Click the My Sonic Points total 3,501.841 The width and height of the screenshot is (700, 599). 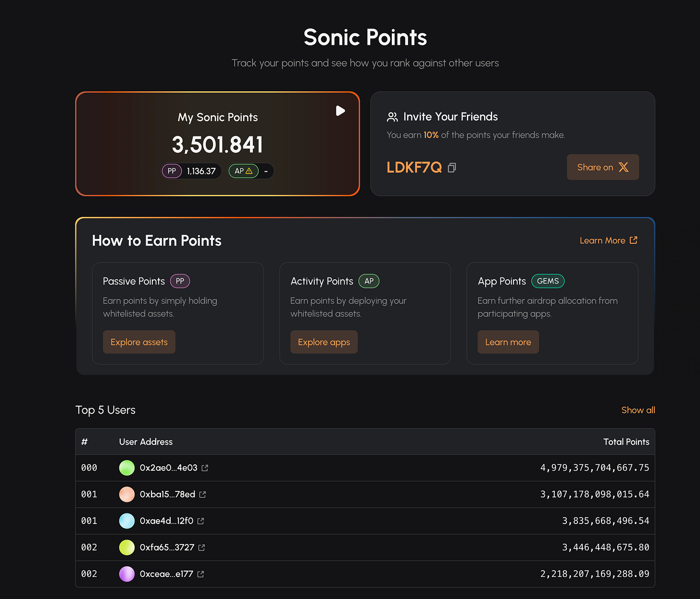click(x=217, y=145)
